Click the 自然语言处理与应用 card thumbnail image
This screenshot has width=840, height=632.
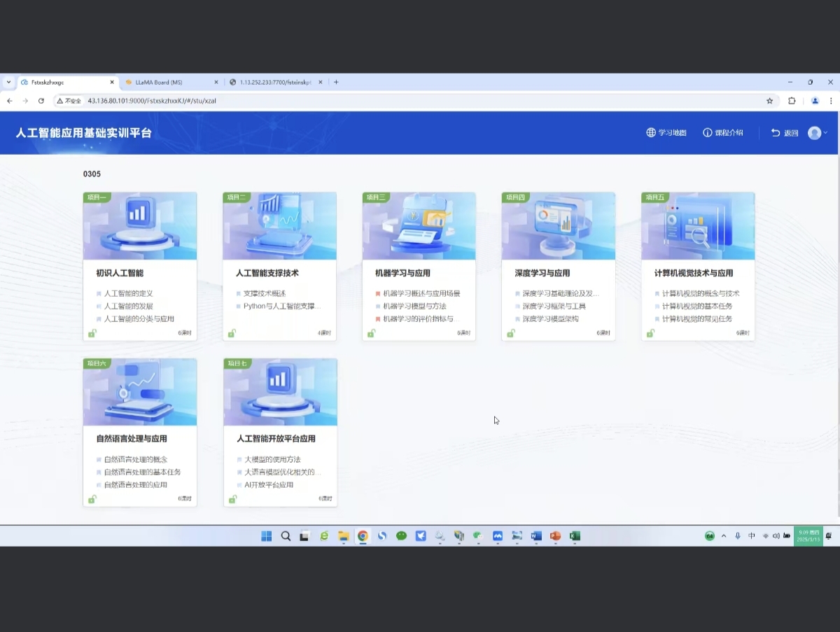click(x=140, y=392)
